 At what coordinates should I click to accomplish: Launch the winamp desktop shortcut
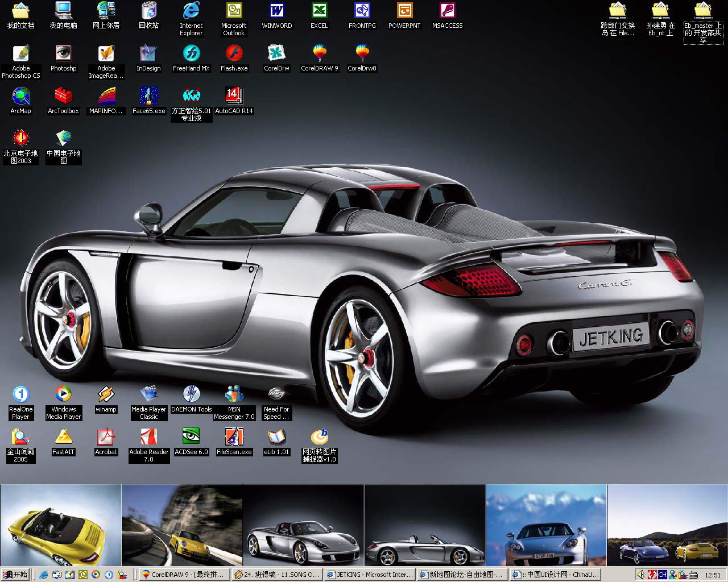pos(106,394)
